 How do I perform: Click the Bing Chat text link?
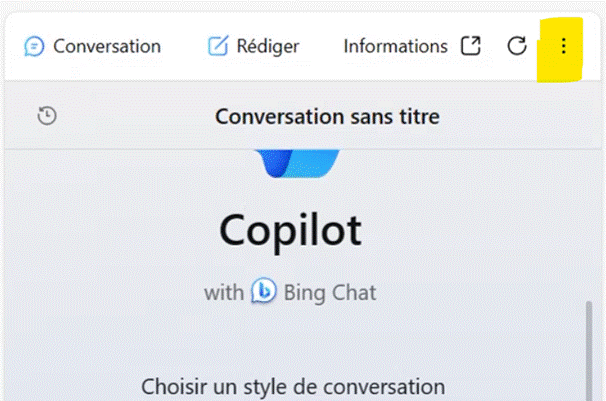pyautogui.click(x=330, y=292)
